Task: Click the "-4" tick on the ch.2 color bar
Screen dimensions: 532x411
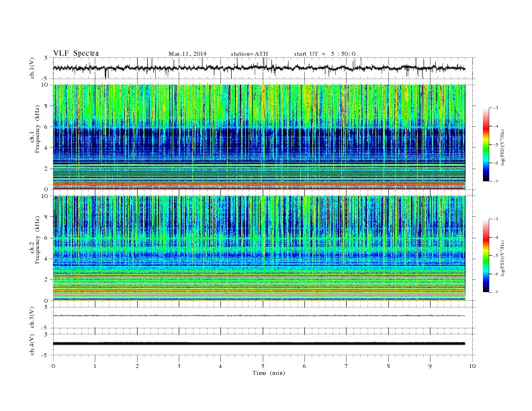Action: pos(496,237)
